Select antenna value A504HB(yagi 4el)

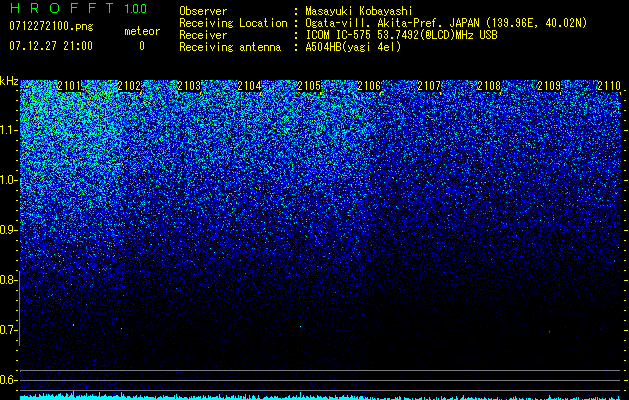[353, 47]
